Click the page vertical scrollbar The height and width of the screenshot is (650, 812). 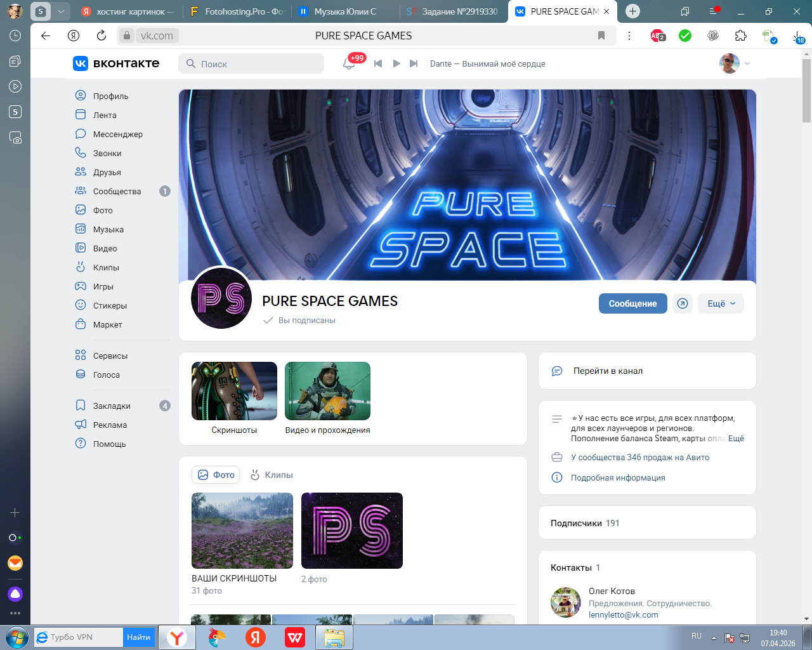click(806, 90)
